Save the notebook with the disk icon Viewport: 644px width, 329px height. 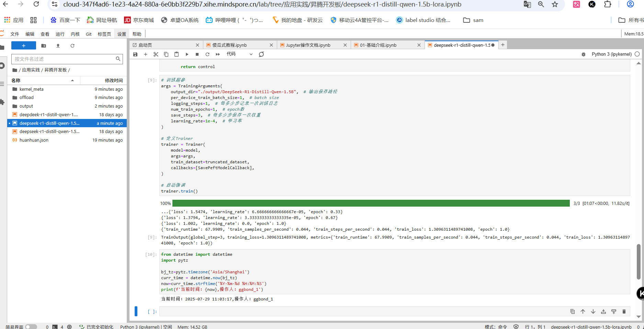click(x=135, y=54)
